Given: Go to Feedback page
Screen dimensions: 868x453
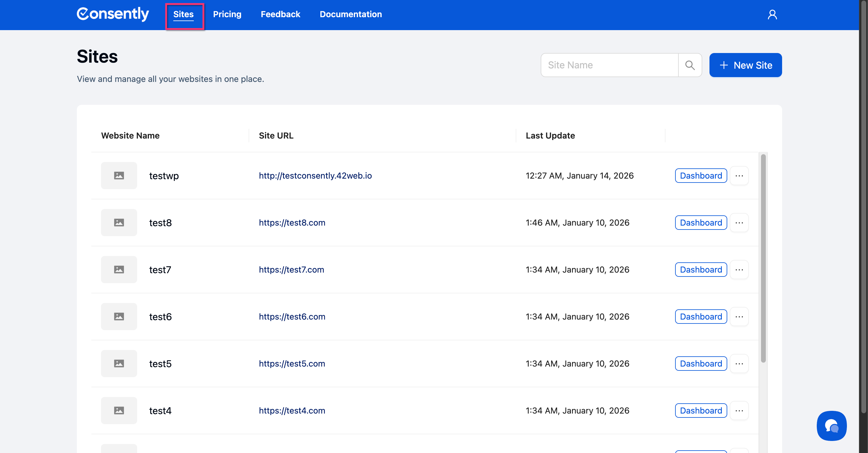Looking at the screenshot, I should 280,14.
